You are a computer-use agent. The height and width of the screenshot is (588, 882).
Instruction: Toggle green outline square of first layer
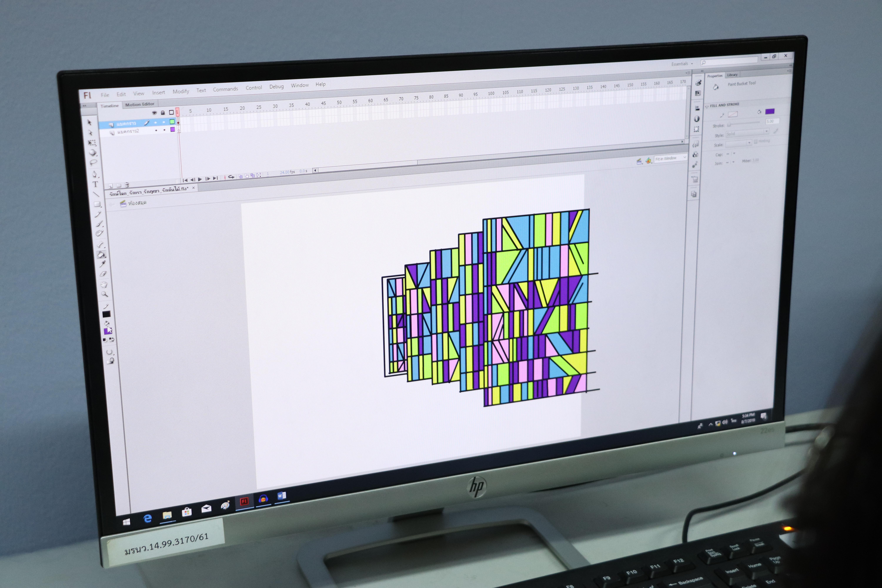tap(172, 122)
